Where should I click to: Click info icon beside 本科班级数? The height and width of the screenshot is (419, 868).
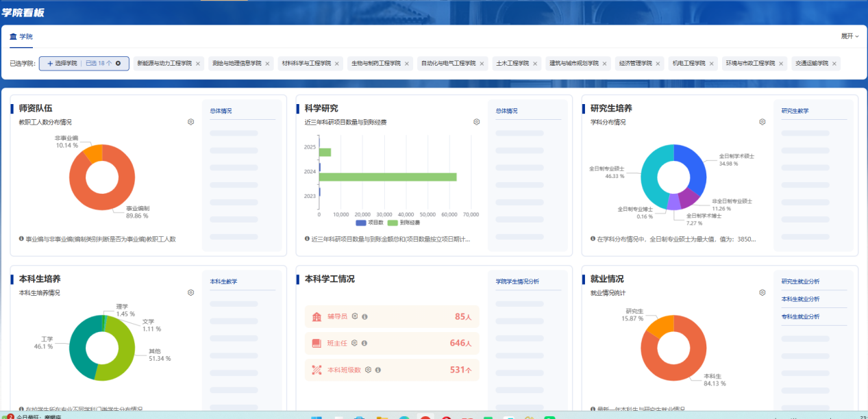pos(377,370)
